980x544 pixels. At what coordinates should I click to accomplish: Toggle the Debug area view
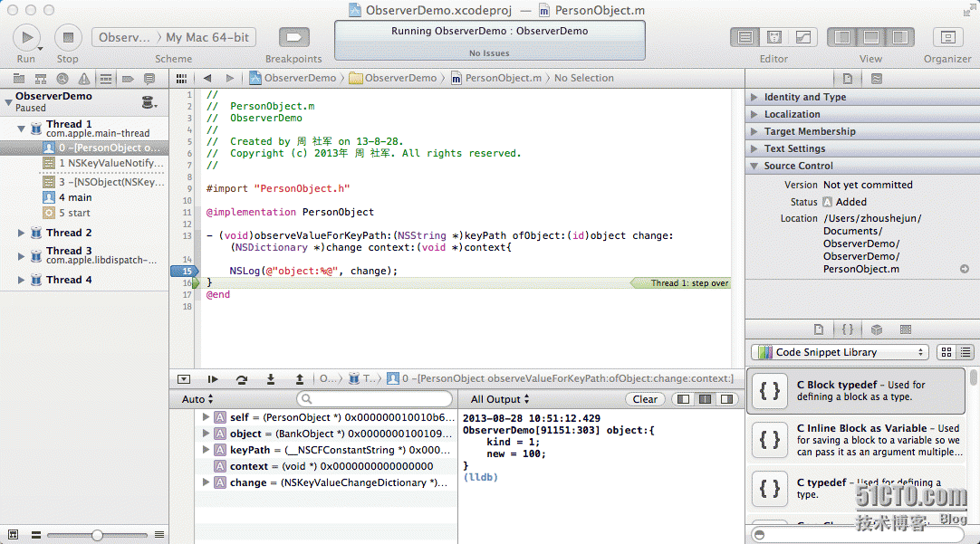(870, 37)
